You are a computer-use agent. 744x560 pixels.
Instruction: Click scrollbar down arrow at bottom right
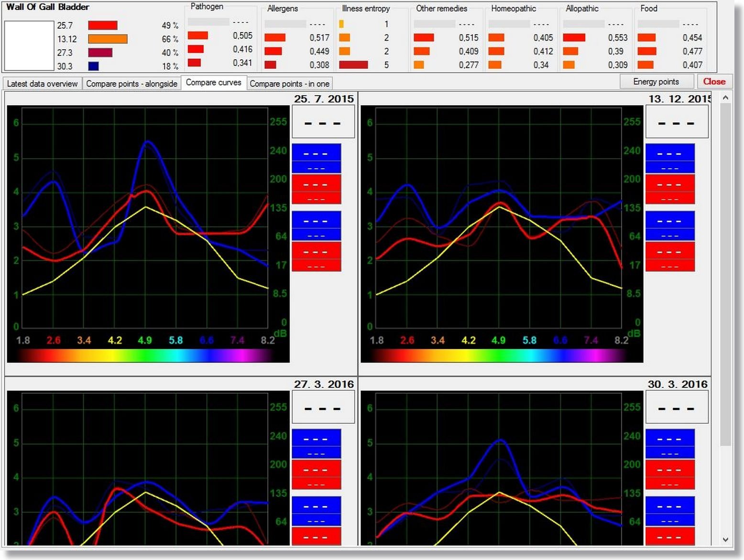pos(725,539)
